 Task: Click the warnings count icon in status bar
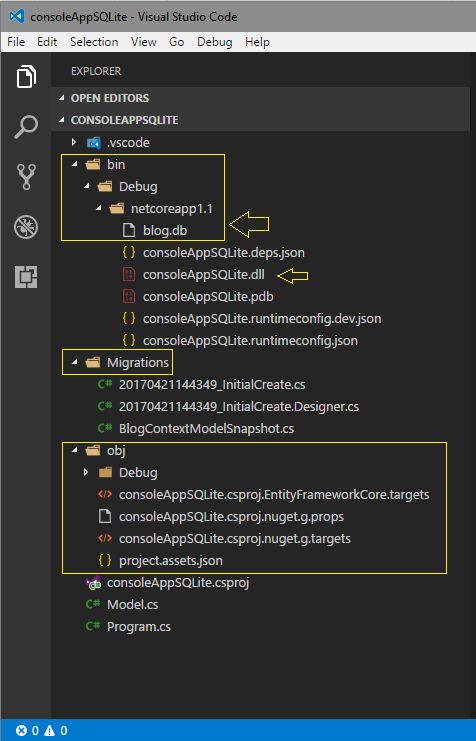pos(49,731)
